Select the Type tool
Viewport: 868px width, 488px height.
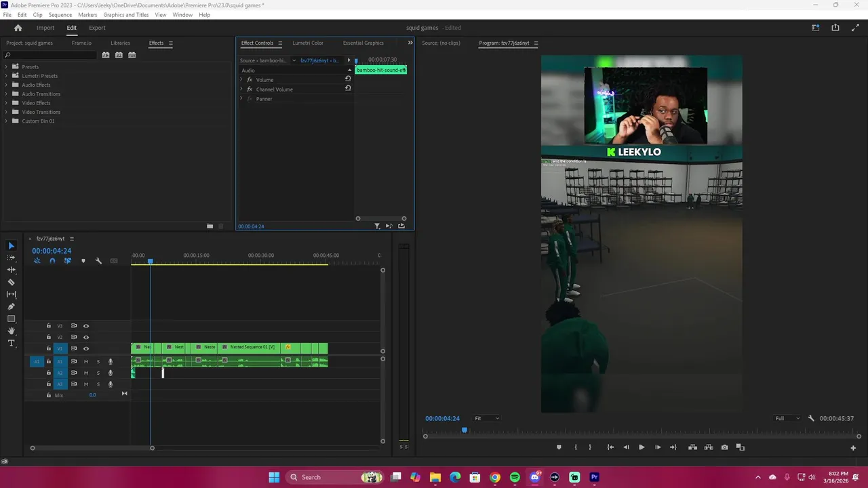pyautogui.click(x=11, y=343)
